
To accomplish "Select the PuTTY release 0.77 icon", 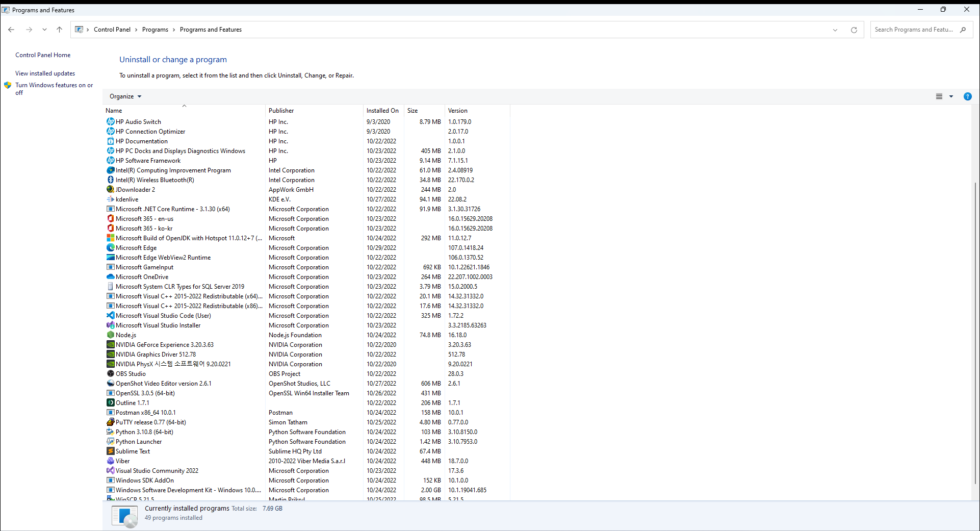I will 111,422.
